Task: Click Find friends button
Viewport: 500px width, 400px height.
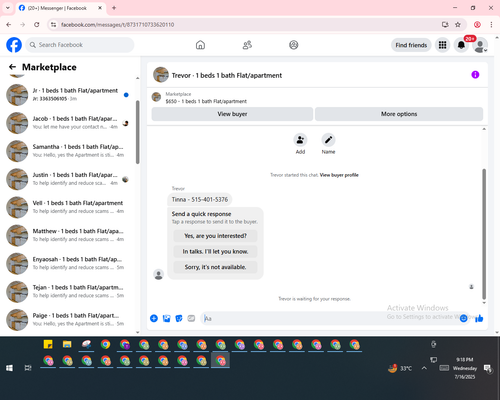Action: point(411,45)
